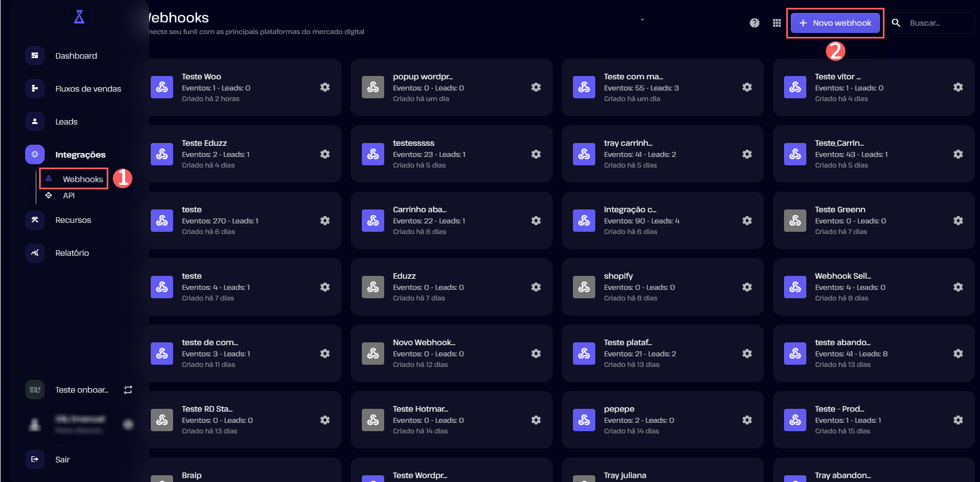Open gear settings for pepepe webhook

(747, 420)
